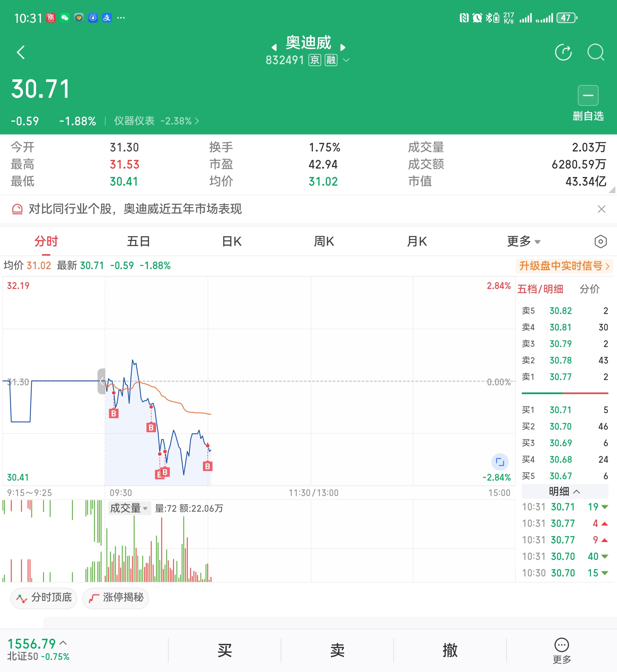Viewport: 617px width, 672px height.
Task: Select 买4 price 30.68 row
Action: 565,459
